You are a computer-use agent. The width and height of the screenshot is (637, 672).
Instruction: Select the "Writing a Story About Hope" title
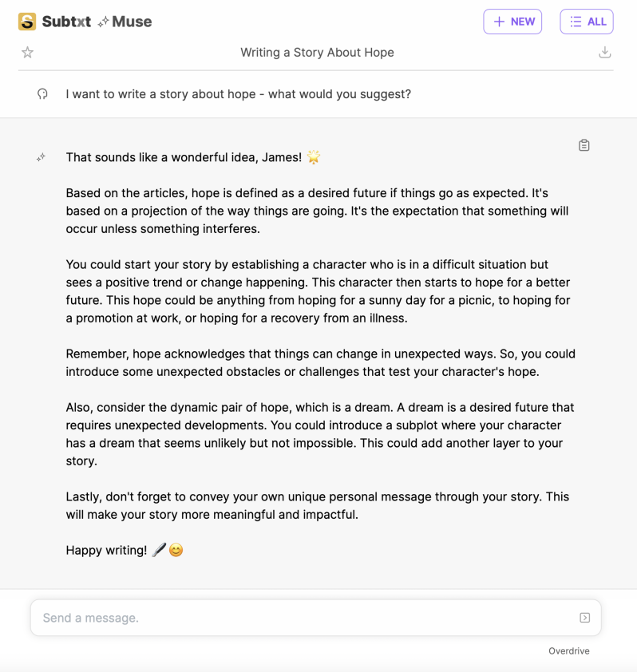[x=317, y=52]
